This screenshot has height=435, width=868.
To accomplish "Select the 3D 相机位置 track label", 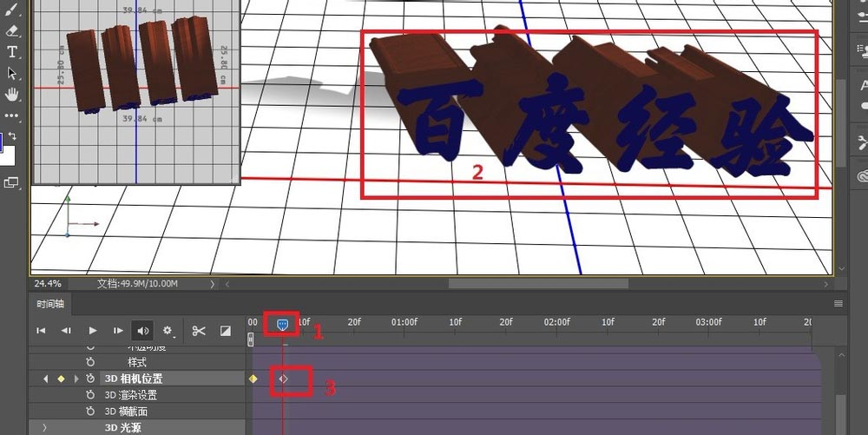I will 134,379.
